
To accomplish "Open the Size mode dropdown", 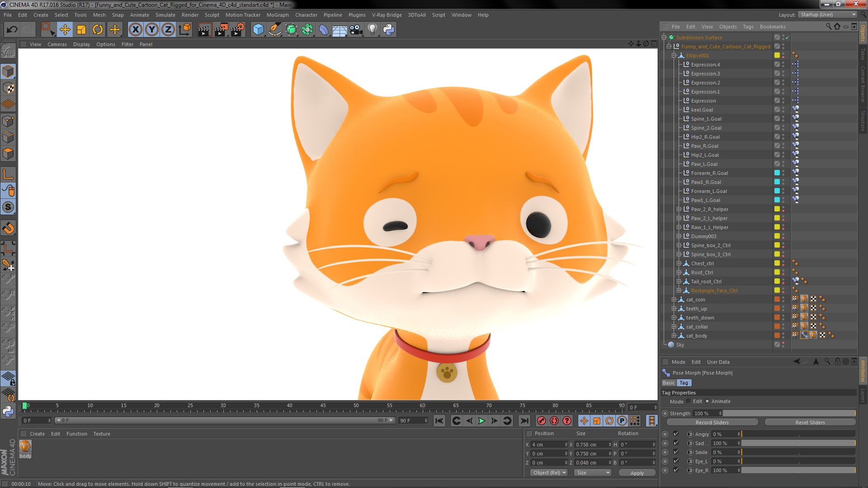I will [x=593, y=473].
